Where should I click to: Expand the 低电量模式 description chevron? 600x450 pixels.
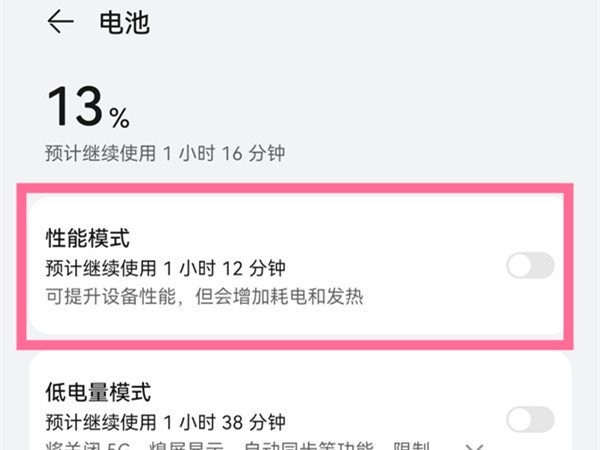477,446
